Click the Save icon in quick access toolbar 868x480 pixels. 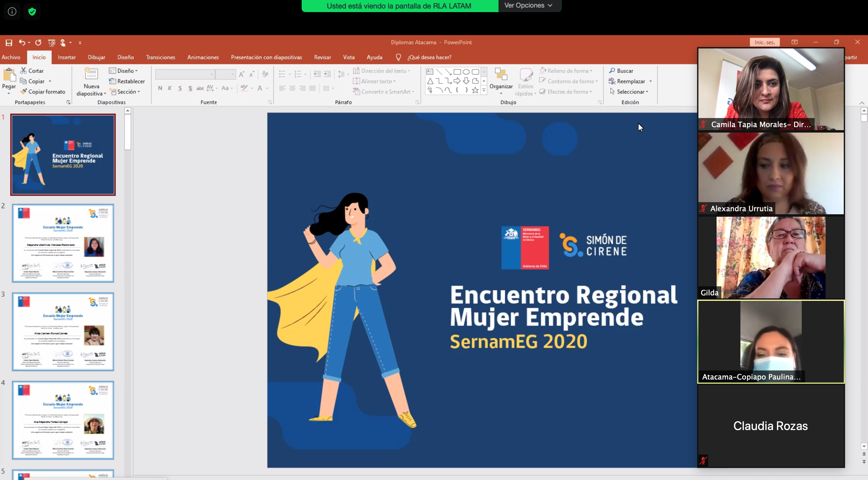pyautogui.click(x=9, y=43)
